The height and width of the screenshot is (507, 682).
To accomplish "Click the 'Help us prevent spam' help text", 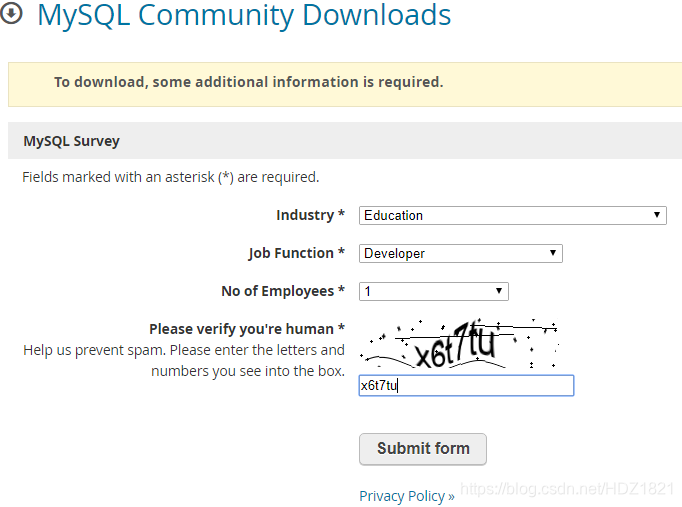I will point(184,360).
